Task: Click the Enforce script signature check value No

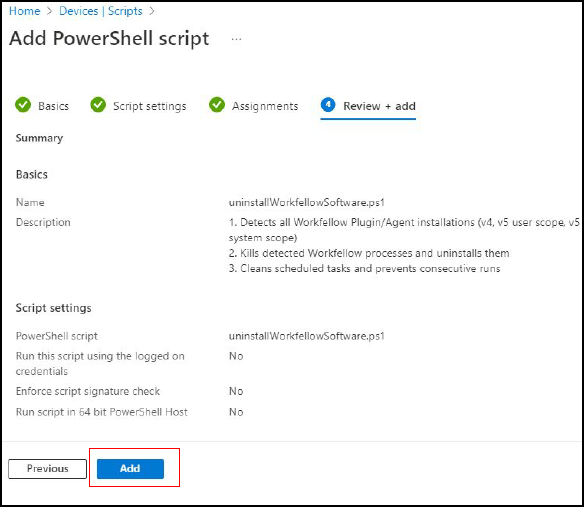Action: (236, 391)
